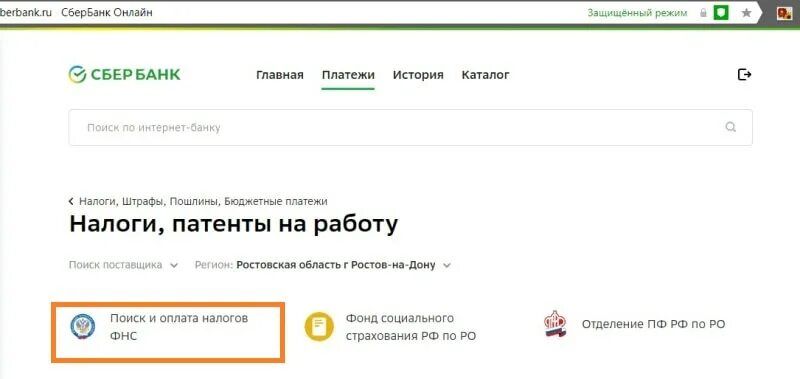Click the Поиск по интернет-банку search field
Screen dimensions: 800x379
coord(410,127)
